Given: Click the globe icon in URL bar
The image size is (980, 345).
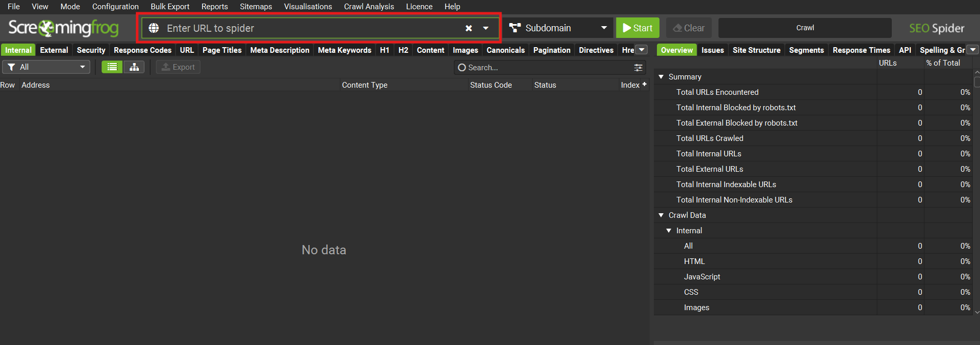Looking at the screenshot, I should (153, 28).
